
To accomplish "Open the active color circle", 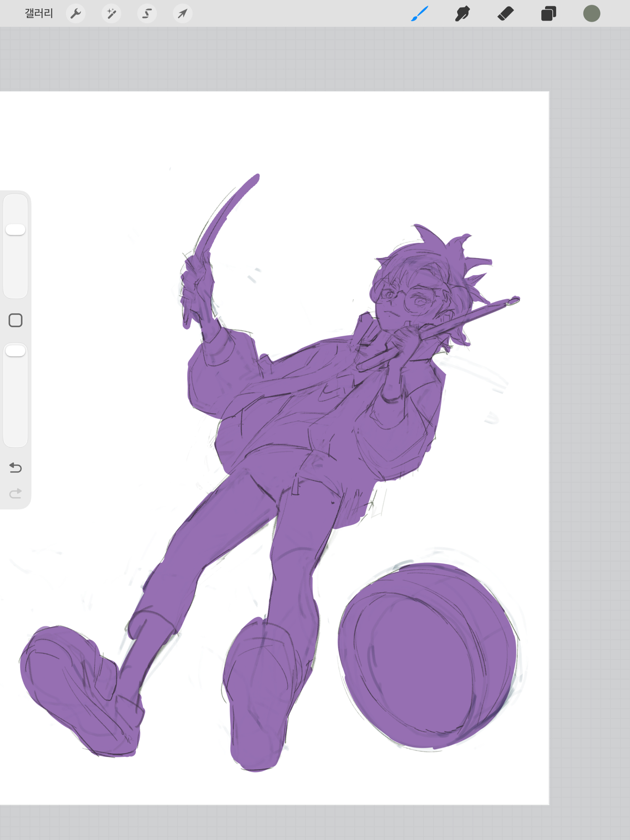I will 591,13.
